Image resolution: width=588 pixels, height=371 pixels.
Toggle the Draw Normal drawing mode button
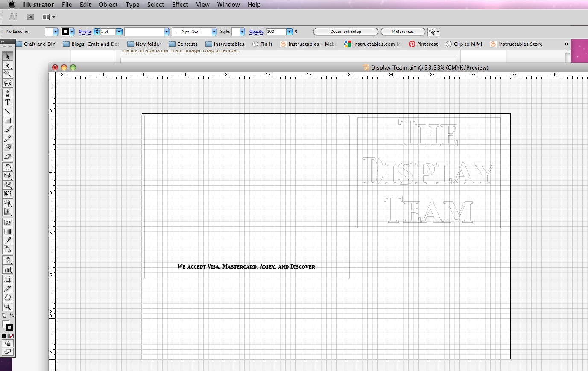click(x=7, y=344)
